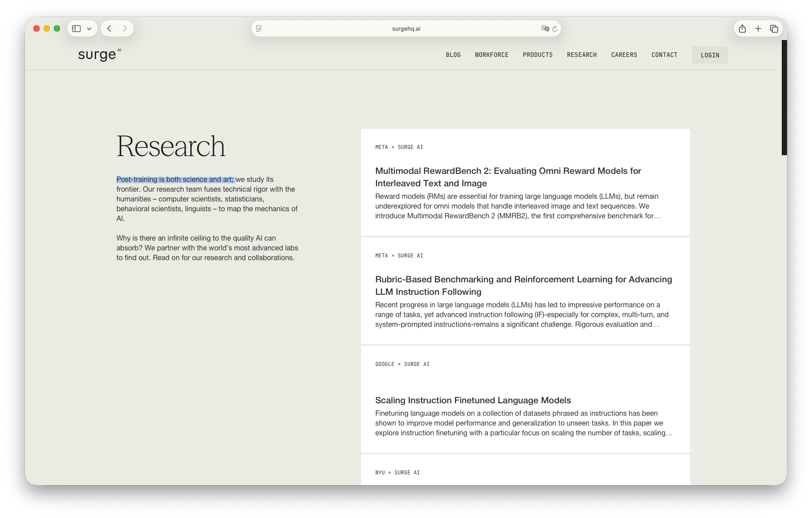Open the surge AI logo homepage link
812x518 pixels.
tap(100, 55)
